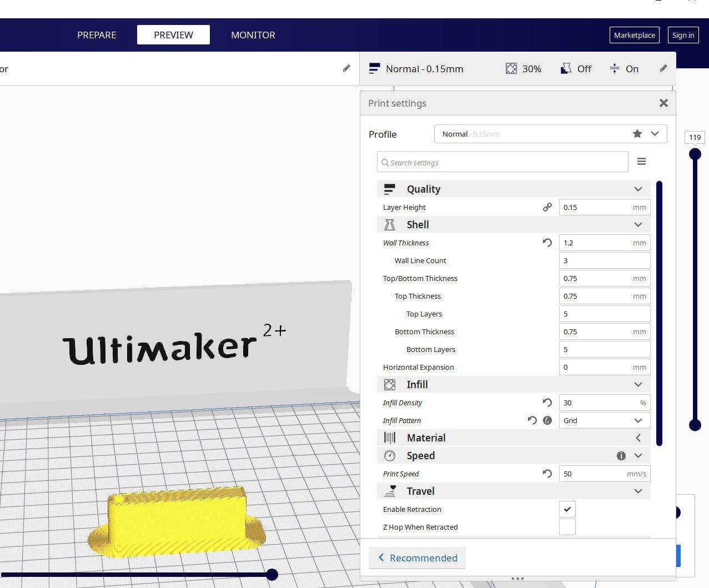The height and width of the screenshot is (588, 709).
Task: Collapse the Shell section
Action: (638, 225)
